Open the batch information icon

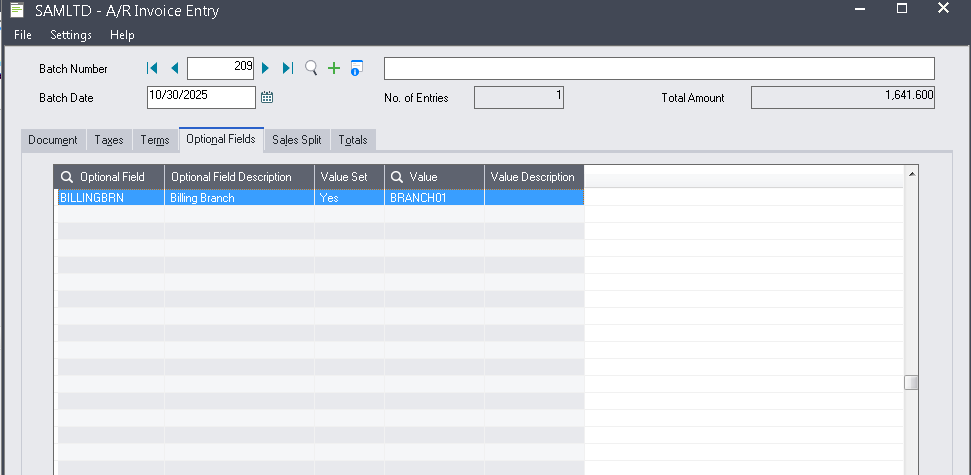tap(356, 68)
